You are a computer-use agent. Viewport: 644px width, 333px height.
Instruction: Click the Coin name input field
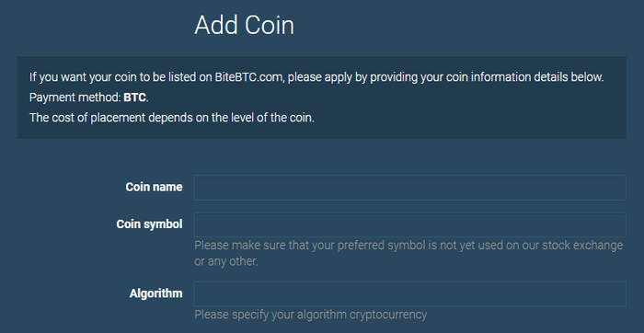click(410, 188)
